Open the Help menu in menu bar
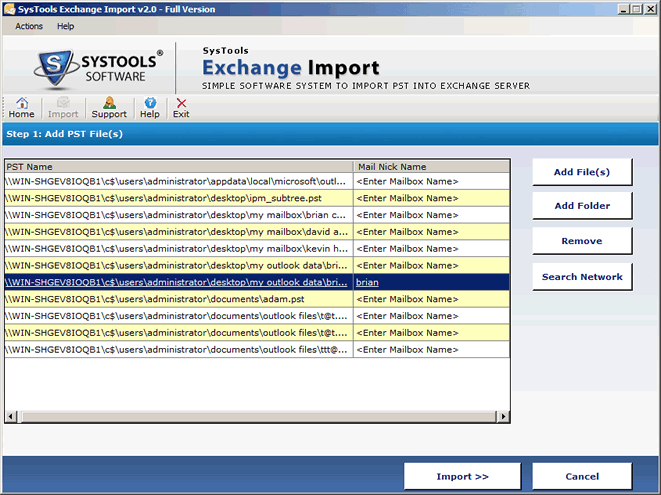This screenshot has height=495, width=661. pos(65,26)
